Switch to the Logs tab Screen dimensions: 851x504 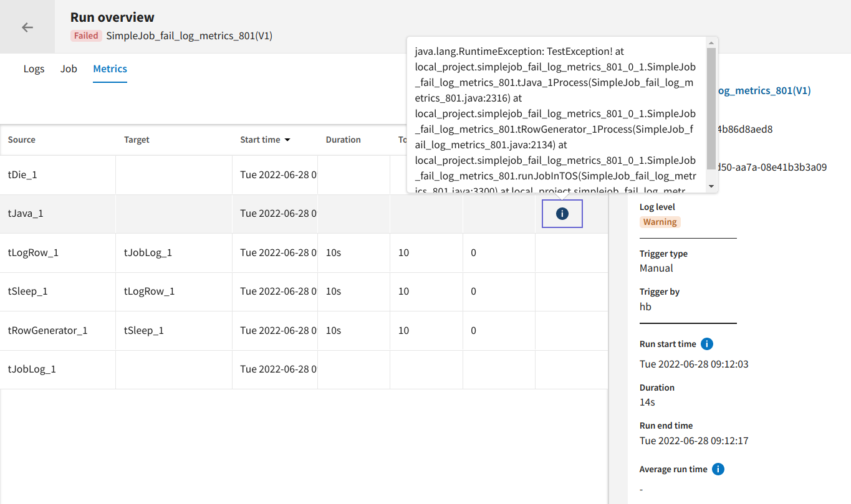tap(34, 69)
